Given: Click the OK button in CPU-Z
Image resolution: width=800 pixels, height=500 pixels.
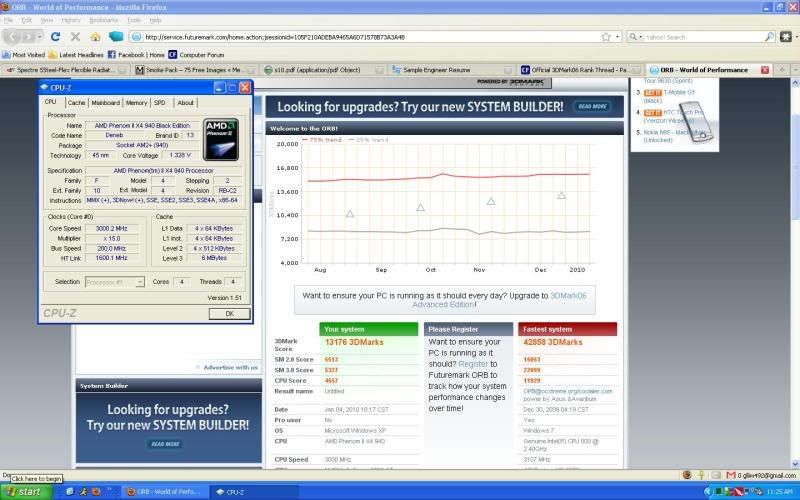Looking at the screenshot, I should click(x=230, y=314).
